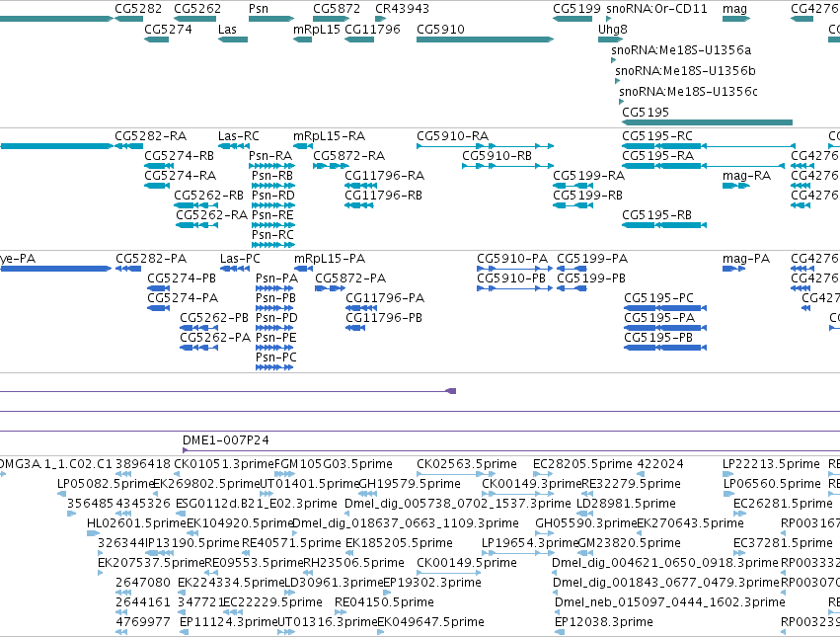The width and height of the screenshot is (840, 637).
Task: Click the Uhg8 gene label
Action: click(x=612, y=30)
